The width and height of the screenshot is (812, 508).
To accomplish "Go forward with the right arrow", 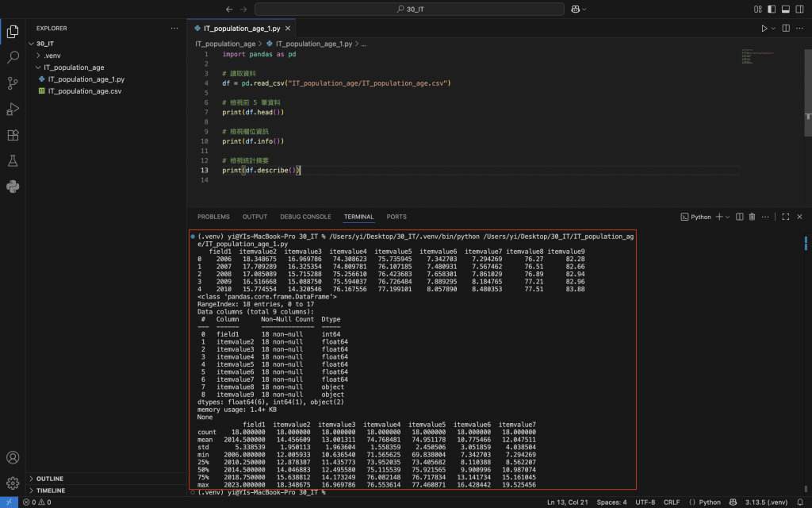I will tap(243, 10).
